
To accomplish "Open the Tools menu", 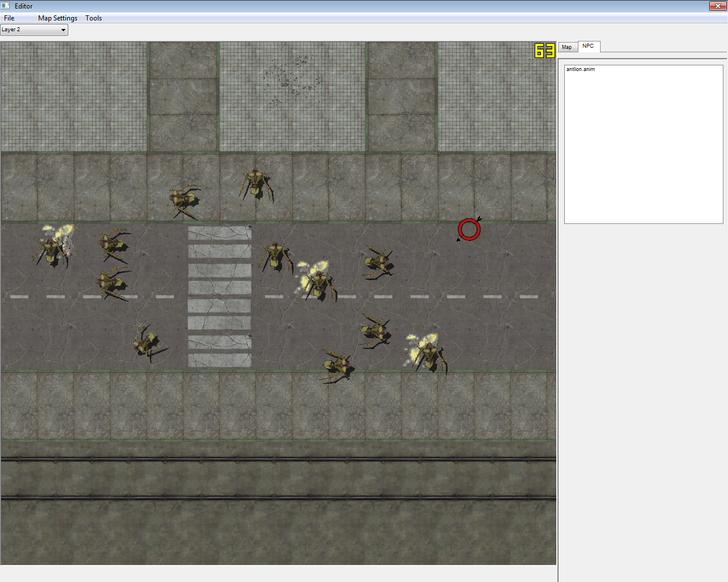I will click(x=93, y=18).
